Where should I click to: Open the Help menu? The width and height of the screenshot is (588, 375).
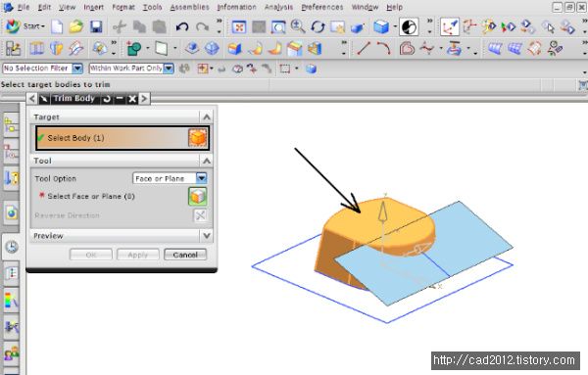pyautogui.click(x=395, y=7)
